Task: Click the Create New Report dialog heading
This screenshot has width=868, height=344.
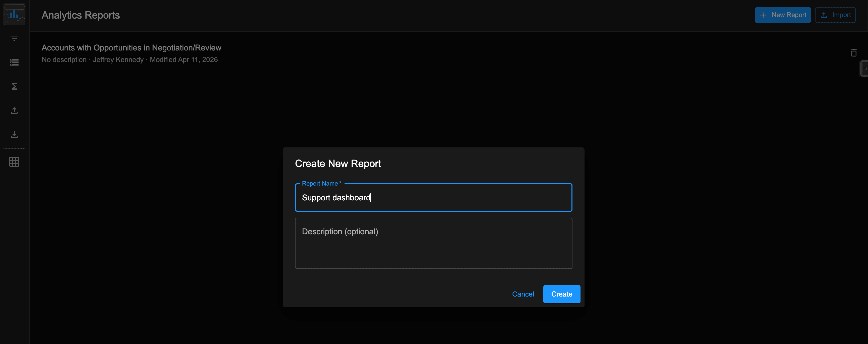Action: pos(338,163)
